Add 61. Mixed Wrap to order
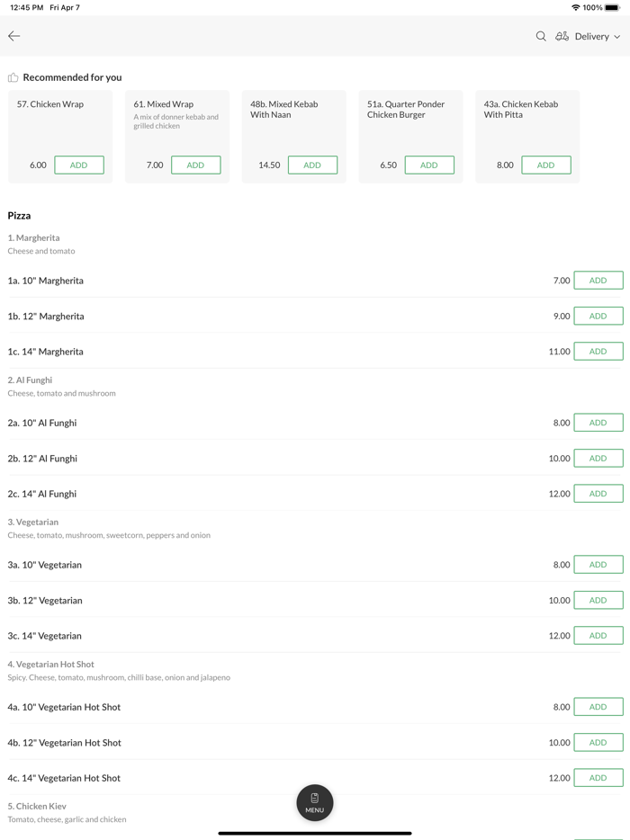The width and height of the screenshot is (630, 840). pyautogui.click(x=195, y=165)
